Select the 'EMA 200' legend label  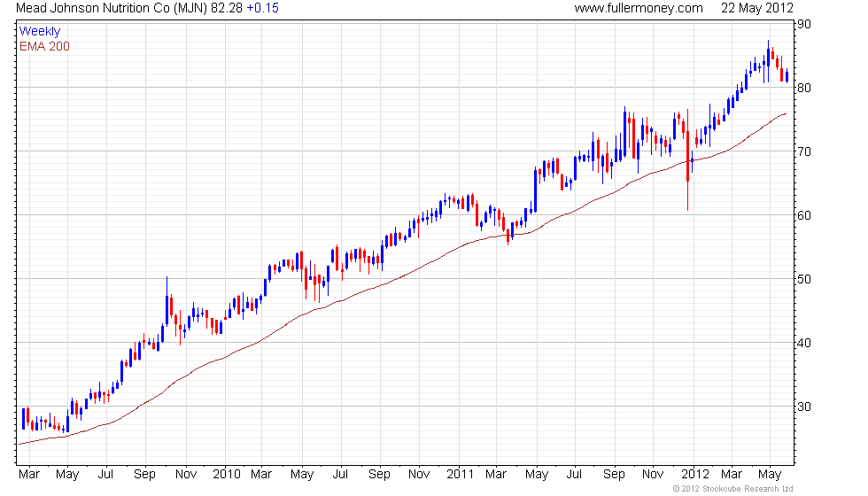tap(44, 46)
